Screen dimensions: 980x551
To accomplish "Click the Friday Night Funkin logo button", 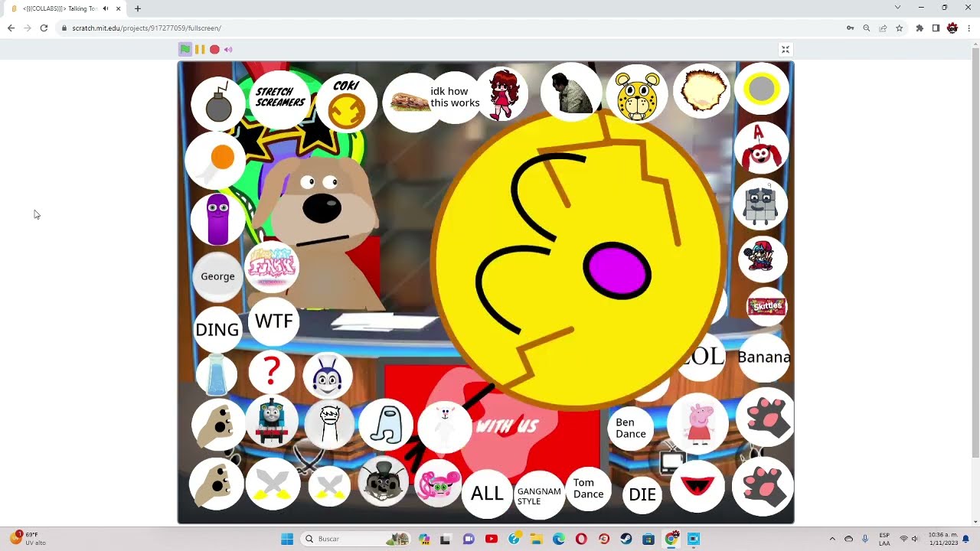I will coord(272,267).
